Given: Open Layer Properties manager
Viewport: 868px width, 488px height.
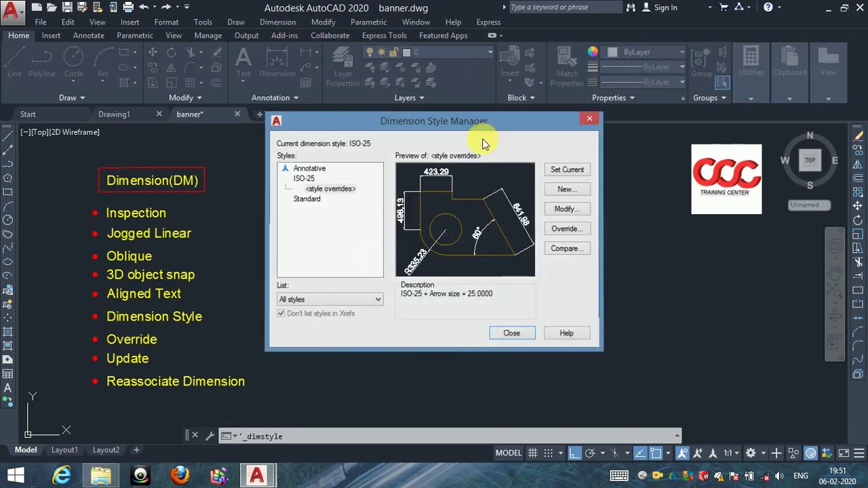Looking at the screenshot, I should (x=342, y=66).
